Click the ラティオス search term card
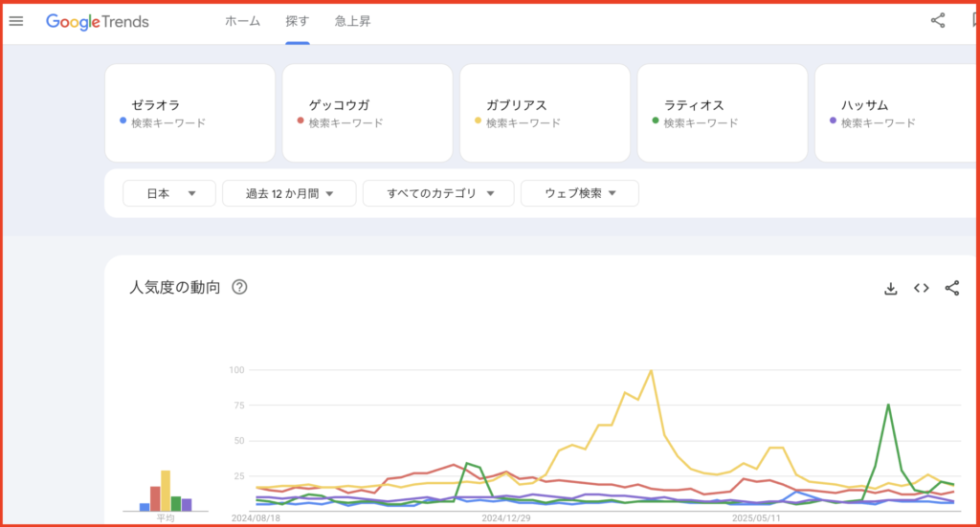The image size is (980, 527). coord(723,113)
